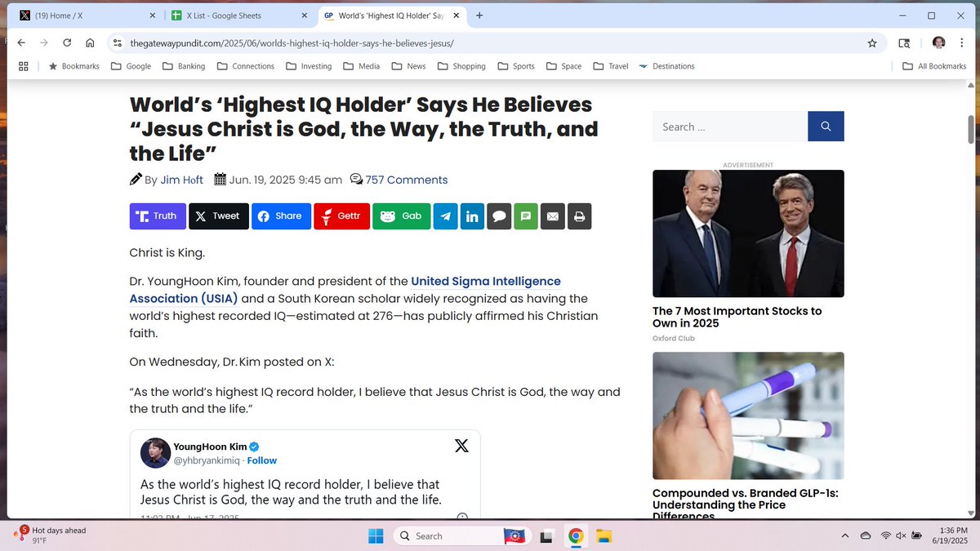Open the dark comments speech-bubble icon
The width and height of the screenshot is (980, 551).
499,216
